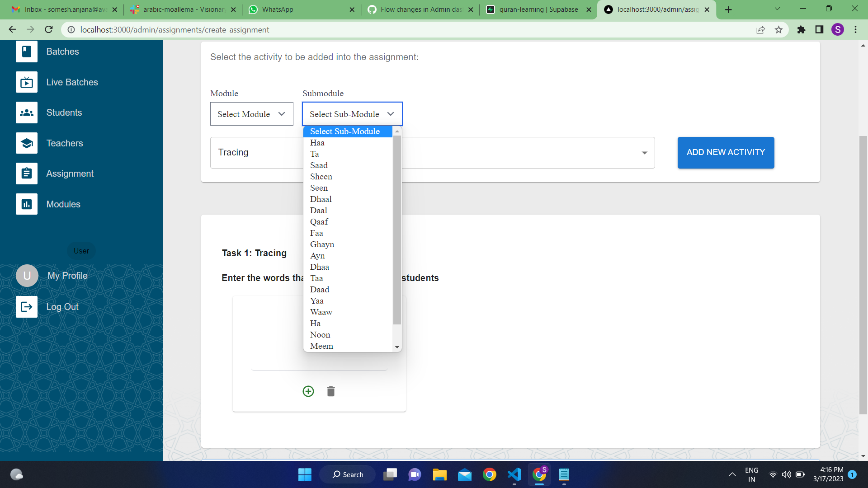The height and width of the screenshot is (488, 868).
Task: Expand the Tracing activity dropdown
Action: (x=644, y=152)
